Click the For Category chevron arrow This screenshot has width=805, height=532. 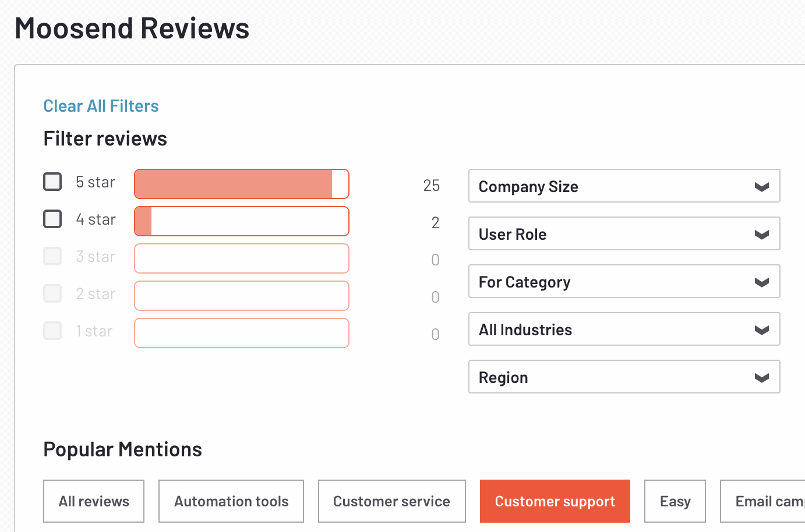[761, 282]
